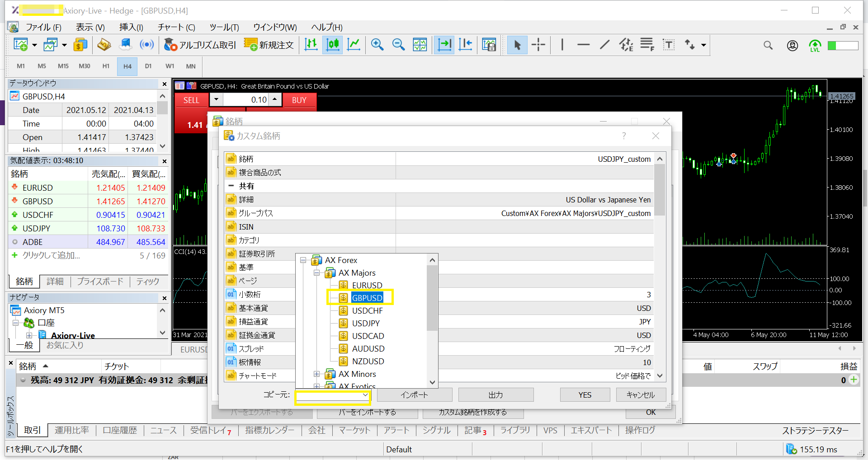This screenshot has height=460, width=868.
Task: Draw a vertical line
Action: point(562,45)
